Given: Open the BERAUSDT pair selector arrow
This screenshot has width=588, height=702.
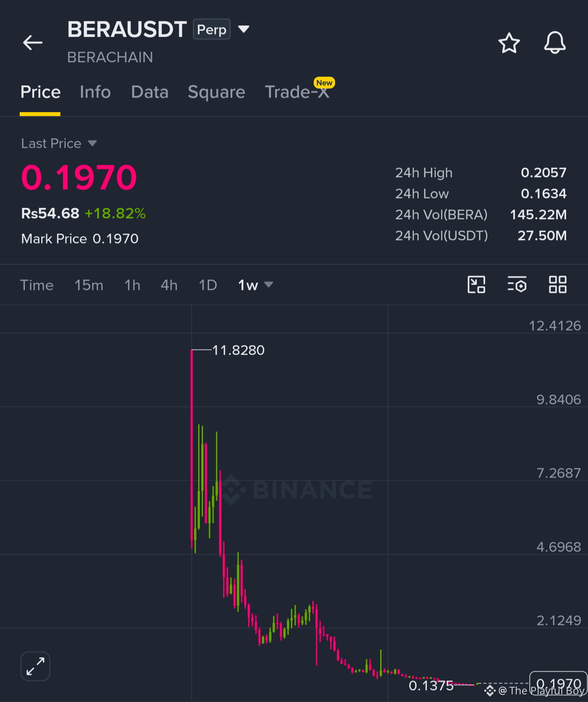Looking at the screenshot, I should pos(243,29).
